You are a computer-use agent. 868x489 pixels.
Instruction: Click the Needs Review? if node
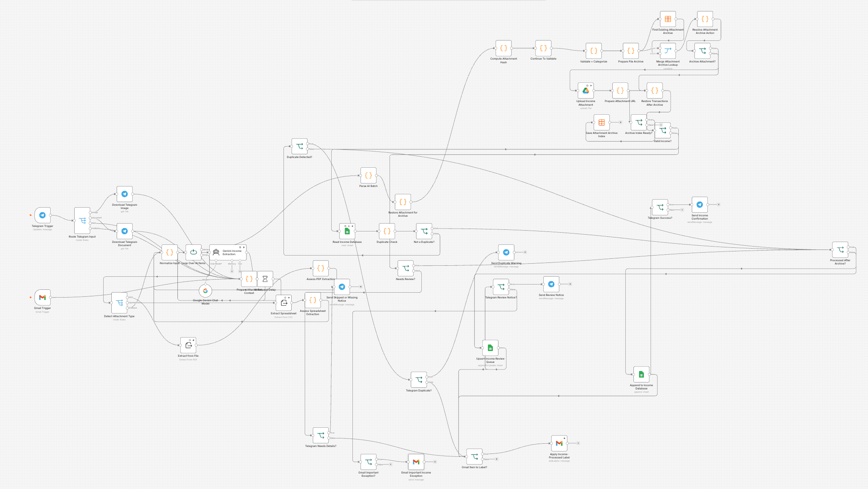click(405, 268)
